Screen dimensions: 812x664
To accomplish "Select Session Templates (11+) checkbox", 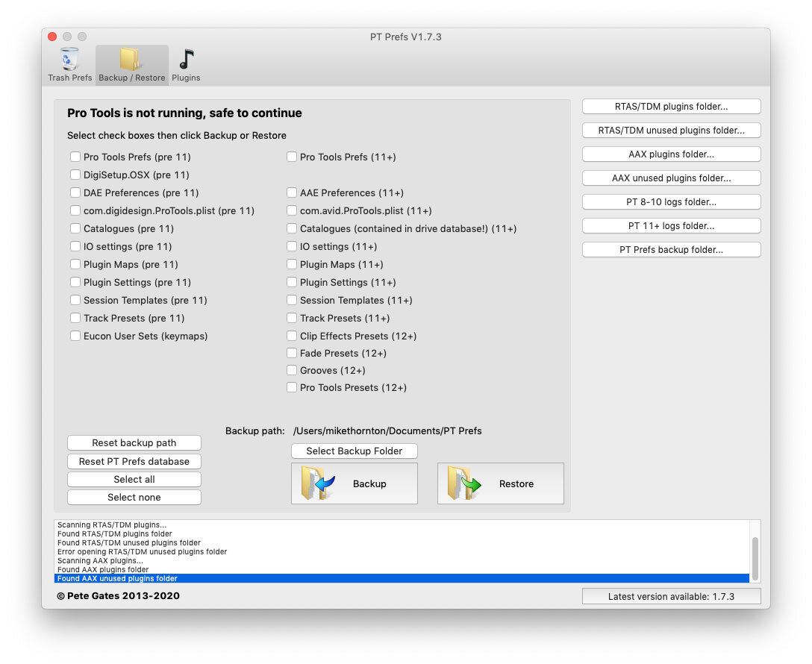I will click(292, 300).
